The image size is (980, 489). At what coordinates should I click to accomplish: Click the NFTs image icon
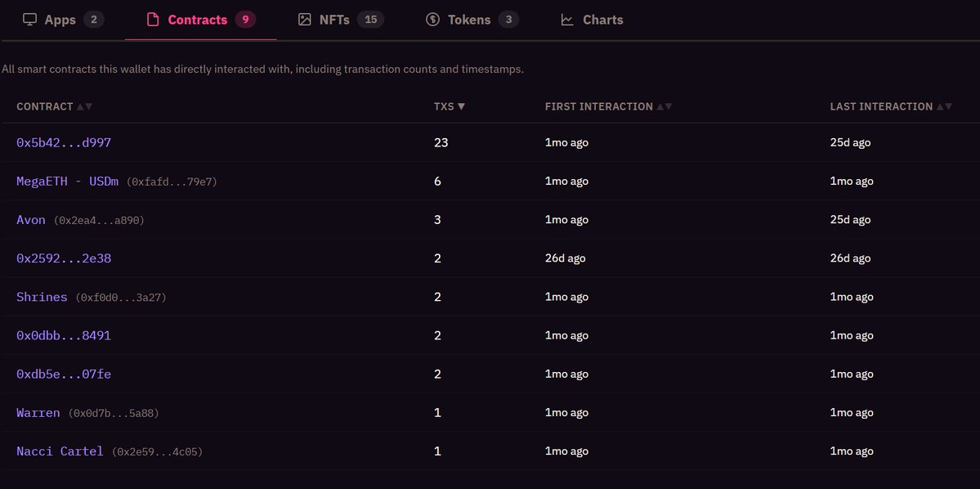305,20
